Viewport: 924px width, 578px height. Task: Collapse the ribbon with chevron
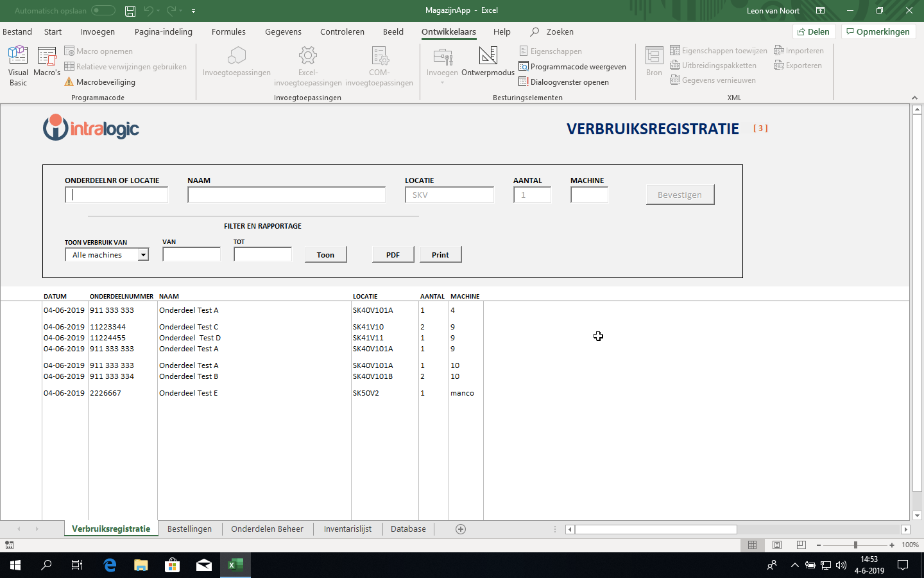click(x=914, y=98)
